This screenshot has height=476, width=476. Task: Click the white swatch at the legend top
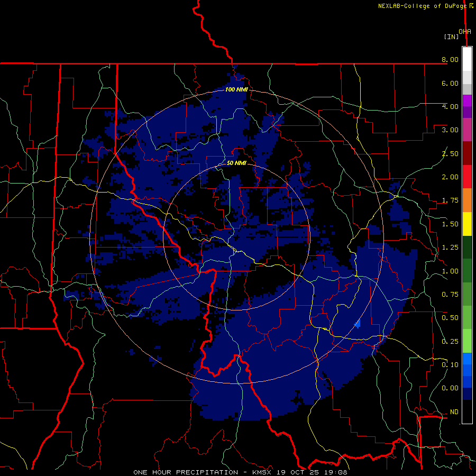pos(467,59)
